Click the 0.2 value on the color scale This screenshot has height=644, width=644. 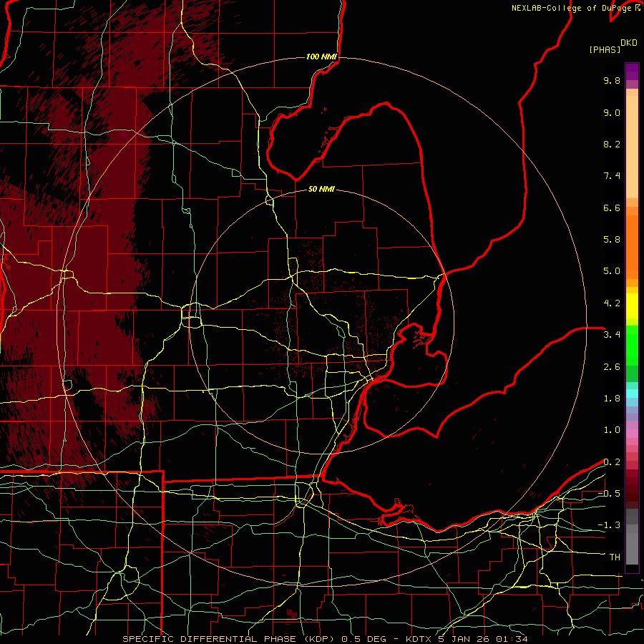612,462
